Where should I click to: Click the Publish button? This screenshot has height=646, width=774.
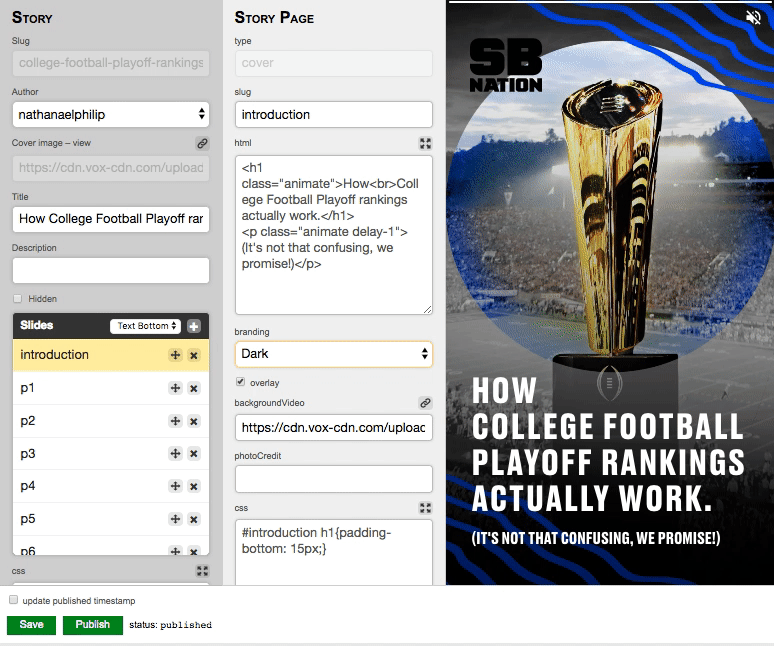pos(92,625)
